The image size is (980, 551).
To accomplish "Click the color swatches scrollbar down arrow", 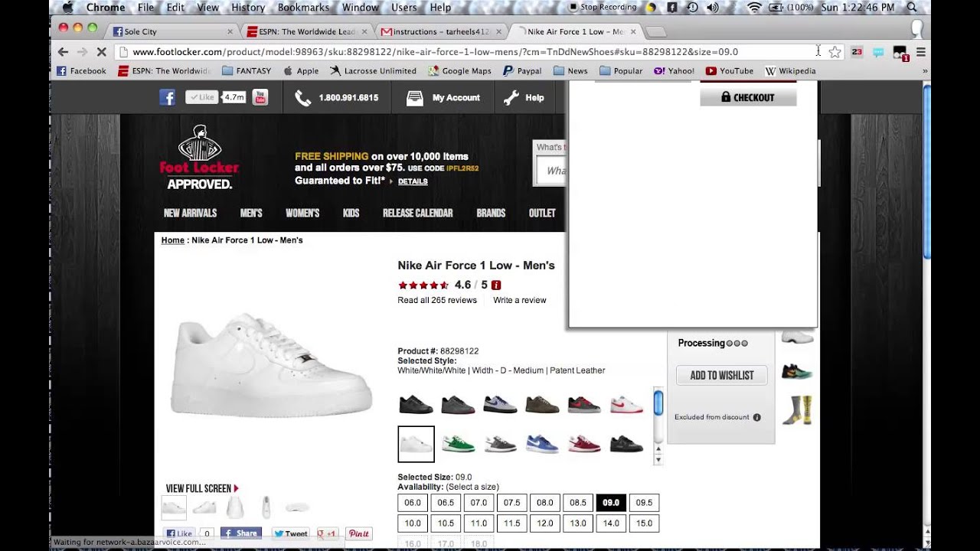I will point(658,459).
